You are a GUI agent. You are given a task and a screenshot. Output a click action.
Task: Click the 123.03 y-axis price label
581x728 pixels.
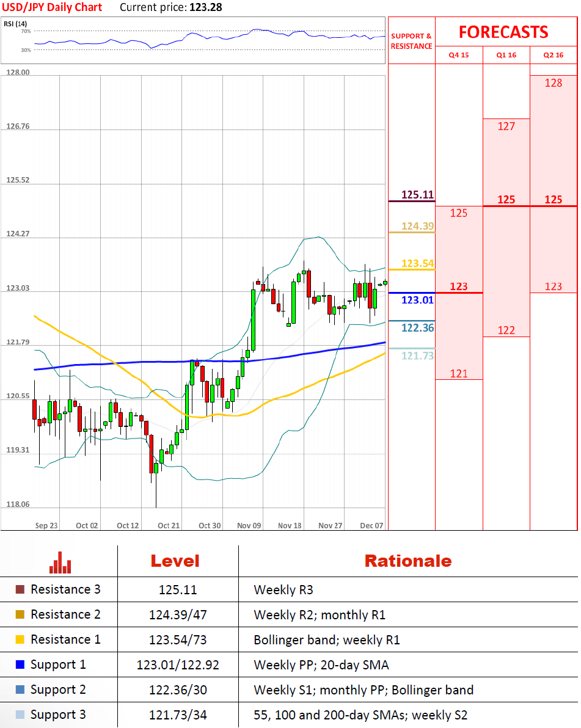point(18,288)
